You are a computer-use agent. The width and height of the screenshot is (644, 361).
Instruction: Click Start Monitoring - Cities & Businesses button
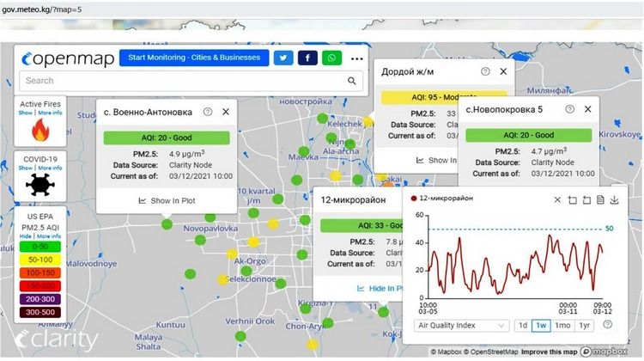point(192,58)
